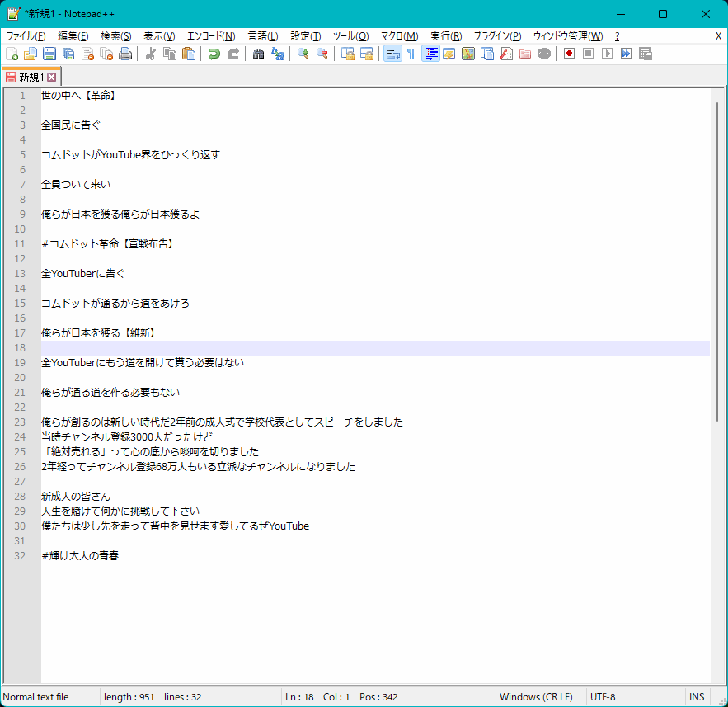Stop macro recording square button
728x707 pixels.
(588, 54)
